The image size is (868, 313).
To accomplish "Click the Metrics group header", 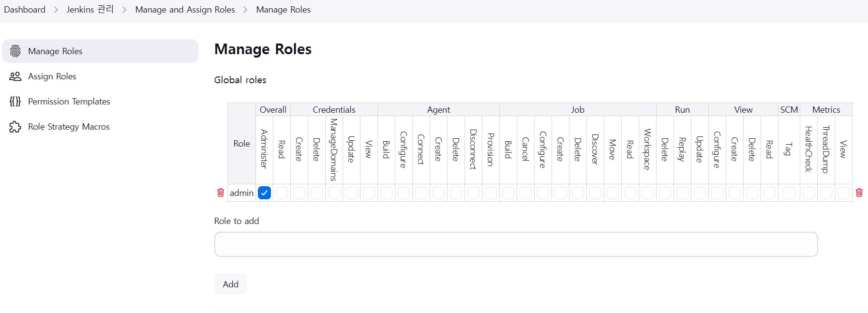I will (x=826, y=109).
